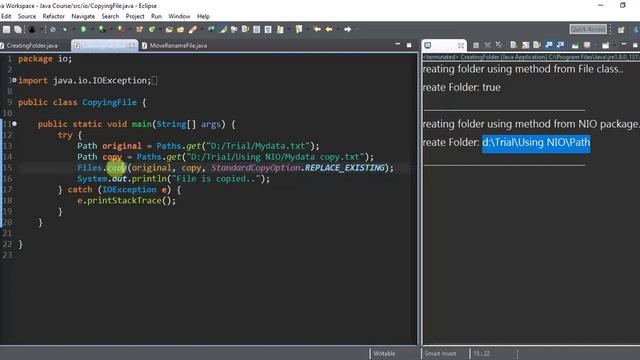640x360 pixels.
Task: Create a New Java Package from toolbar
Action: (139, 29)
